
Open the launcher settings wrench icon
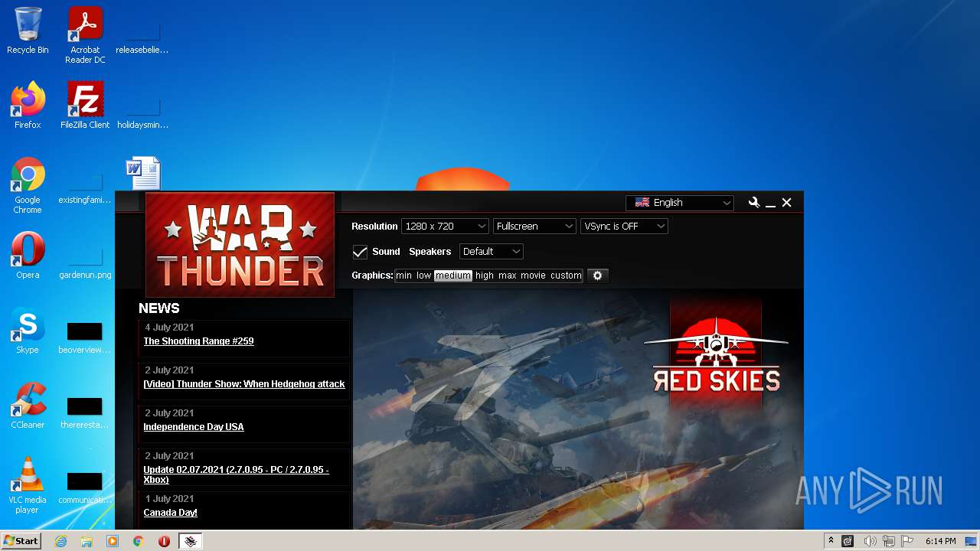click(754, 203)
